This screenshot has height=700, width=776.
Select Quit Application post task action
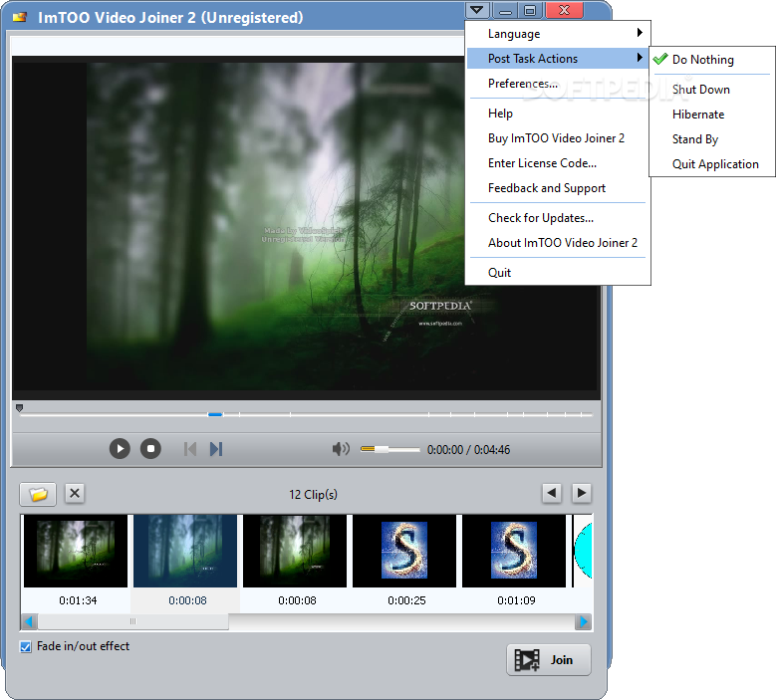pos(712,164)
